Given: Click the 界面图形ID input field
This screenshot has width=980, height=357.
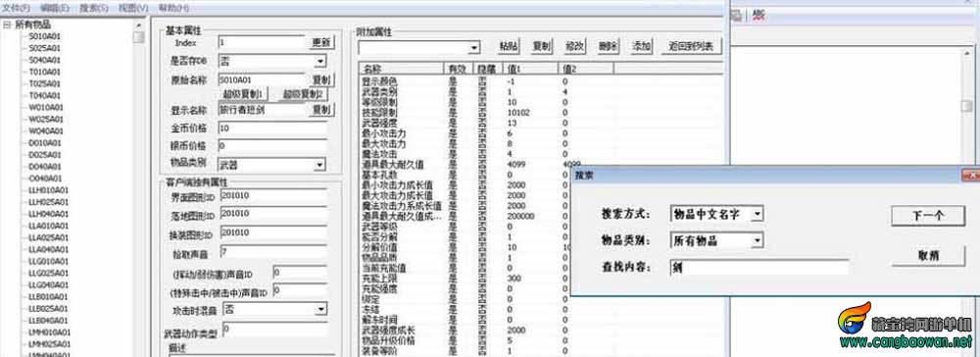Looking at the screenshot, I should tap(273, 195).
